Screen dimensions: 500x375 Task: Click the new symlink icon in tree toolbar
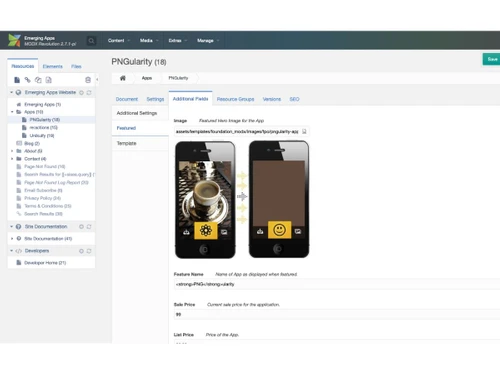click(x=38, y=80)
